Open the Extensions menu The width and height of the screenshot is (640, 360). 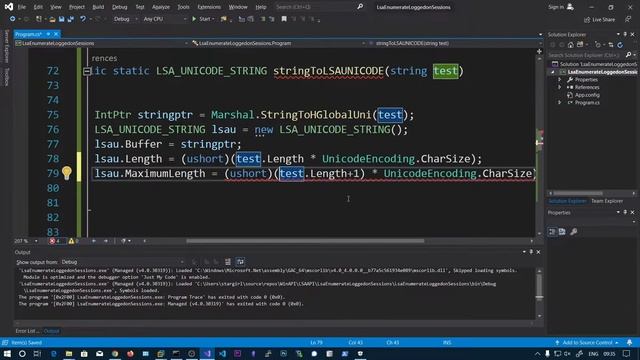209,7
